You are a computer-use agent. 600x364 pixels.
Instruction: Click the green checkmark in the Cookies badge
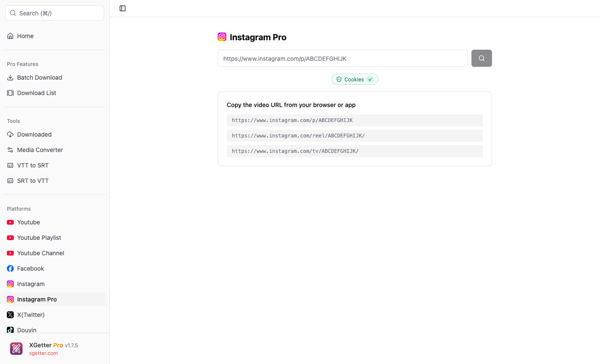point(370,79)
